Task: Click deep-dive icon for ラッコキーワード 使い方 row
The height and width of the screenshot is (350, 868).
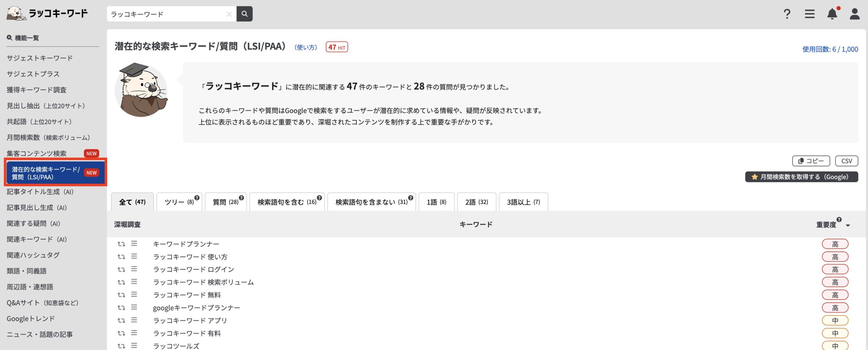Action: click(121, 257)
